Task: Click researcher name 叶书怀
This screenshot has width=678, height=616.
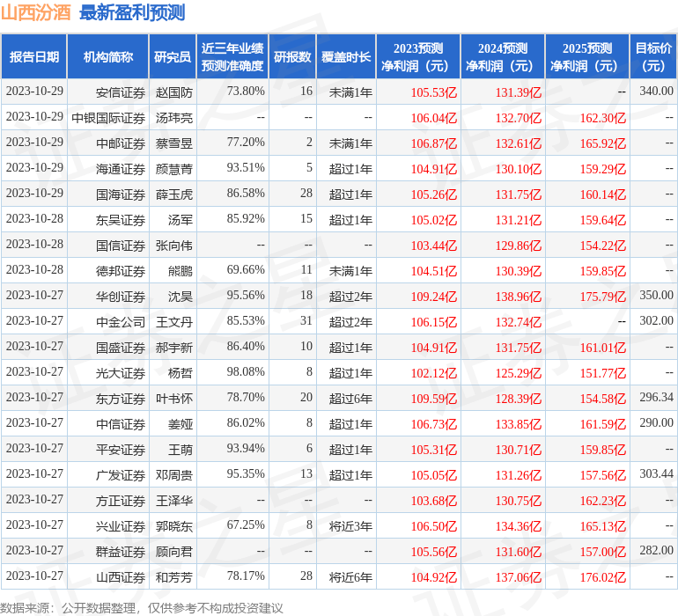Action: pyautogui.click(x=173, y=398)
